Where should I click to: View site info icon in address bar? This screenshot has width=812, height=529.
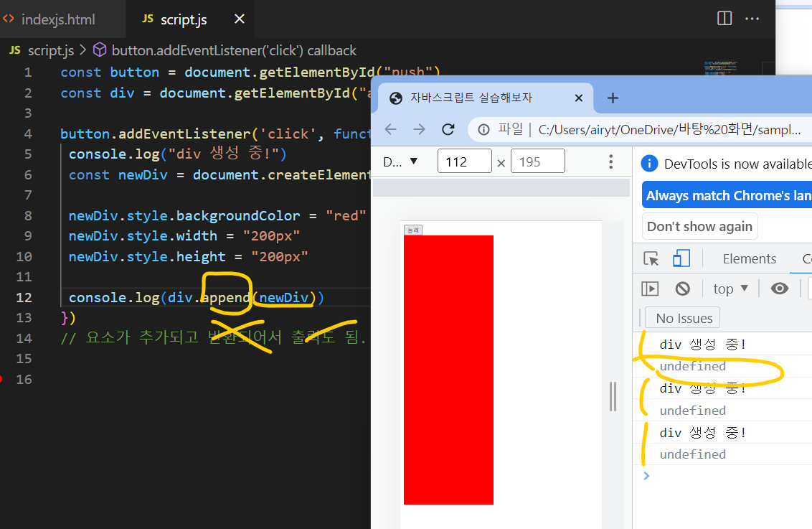click(x=483, y=129)
